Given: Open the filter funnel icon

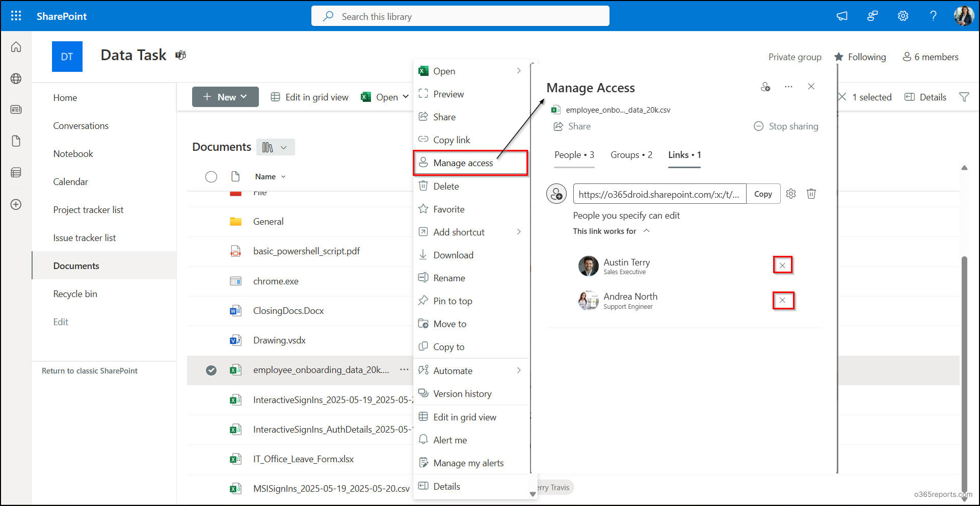Looking at the screenshot, I should (964, 97).
